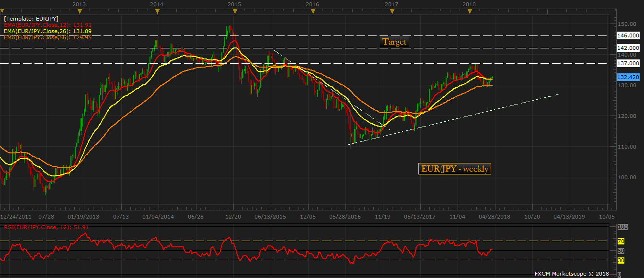The width and height of the screenshot is (644, 278).
Task: Click the orange triangle marker under 2016
Action: [312, 12]
